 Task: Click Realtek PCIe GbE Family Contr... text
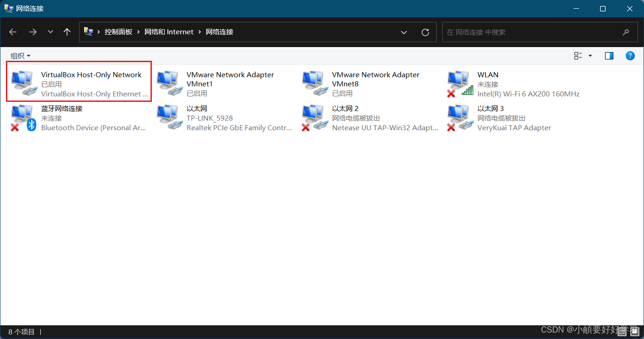[x=239, y=128]
